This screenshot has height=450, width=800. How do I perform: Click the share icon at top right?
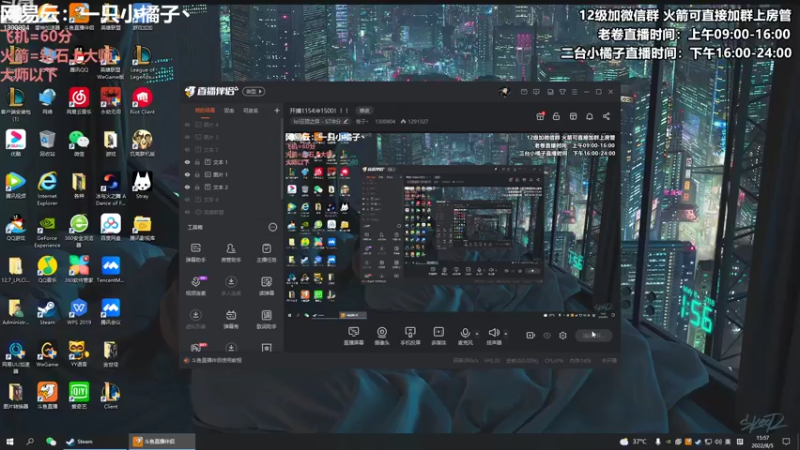[607, 116]
